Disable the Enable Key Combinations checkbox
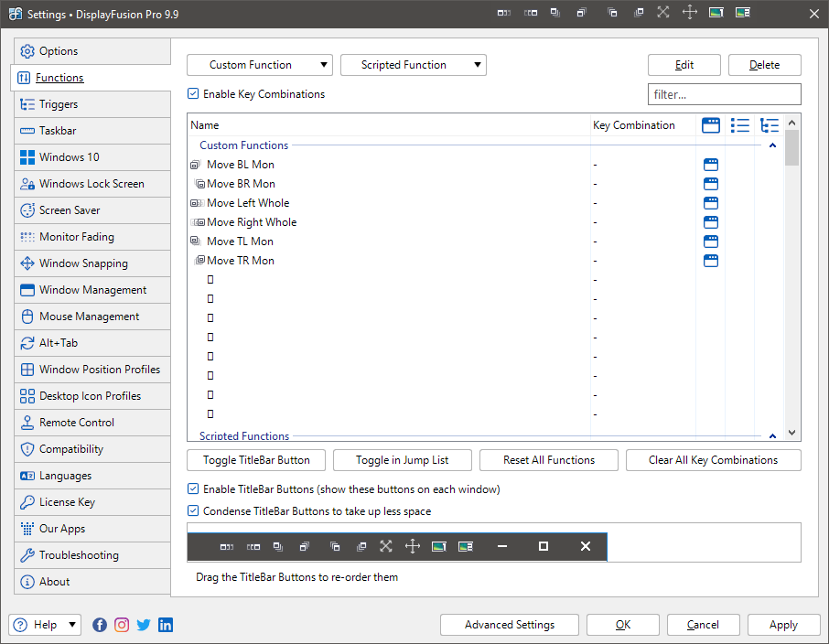The image size is (829, 644). click(193, 94)
